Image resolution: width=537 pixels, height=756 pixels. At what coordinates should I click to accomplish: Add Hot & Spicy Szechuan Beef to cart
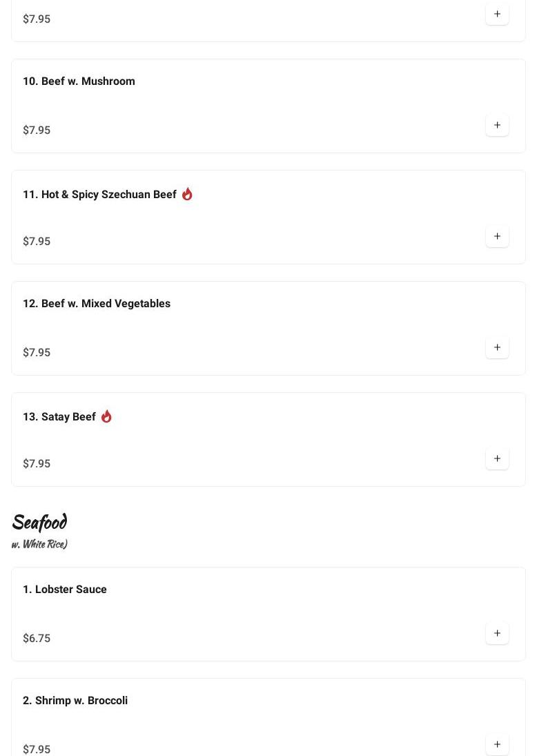[497, 236]
